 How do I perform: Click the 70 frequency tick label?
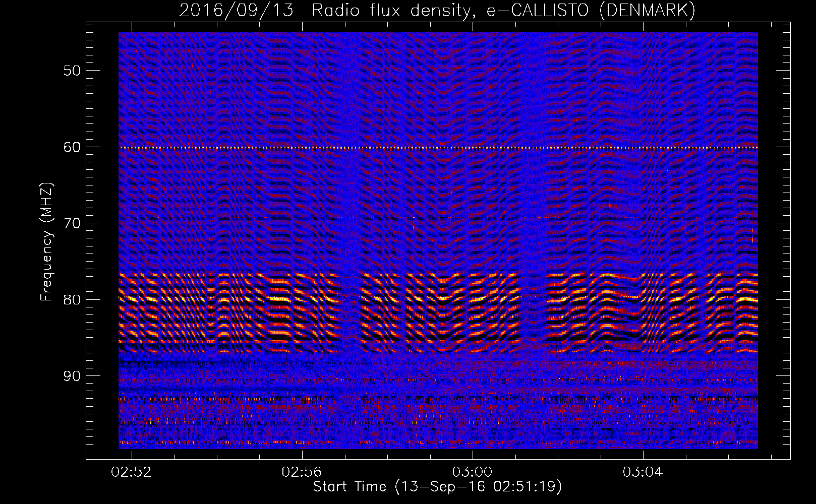(x=72, y=223)
